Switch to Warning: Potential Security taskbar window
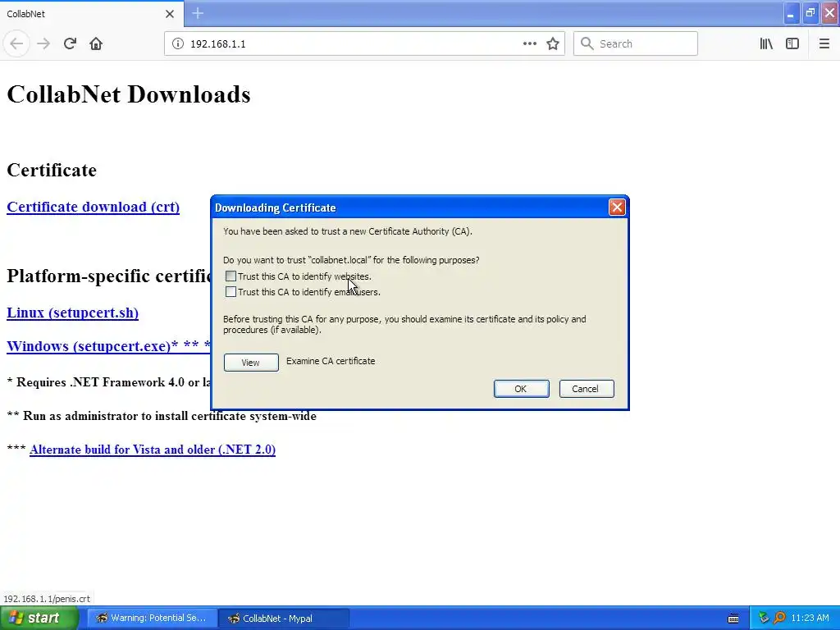Image resolution: width=840 pixels, height=630 pixels. (x=152, y=619)
